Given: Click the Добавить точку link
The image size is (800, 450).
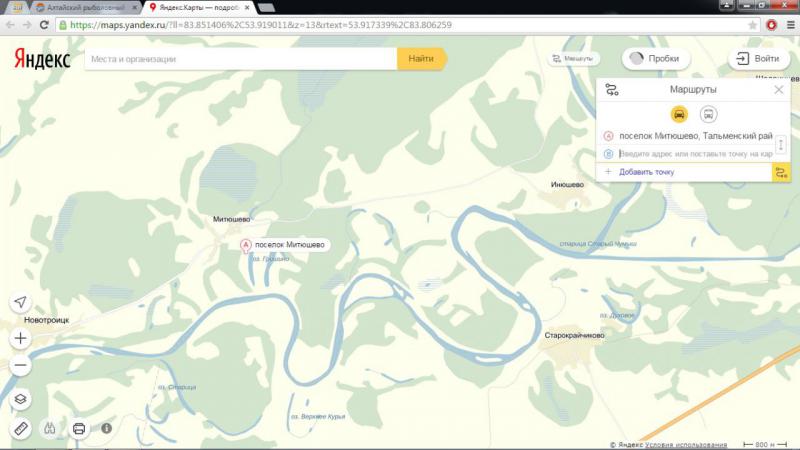Looking at the screenshot, I should [x=645, y=172].
